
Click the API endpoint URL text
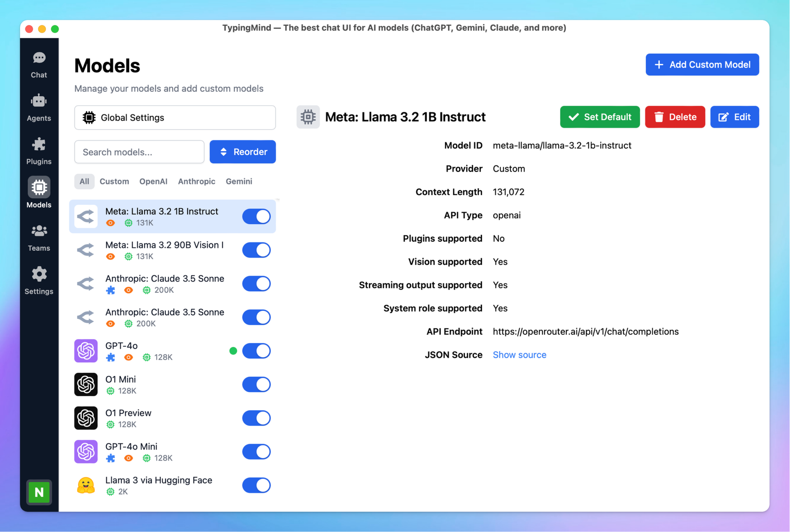click(x=586, y=331)
